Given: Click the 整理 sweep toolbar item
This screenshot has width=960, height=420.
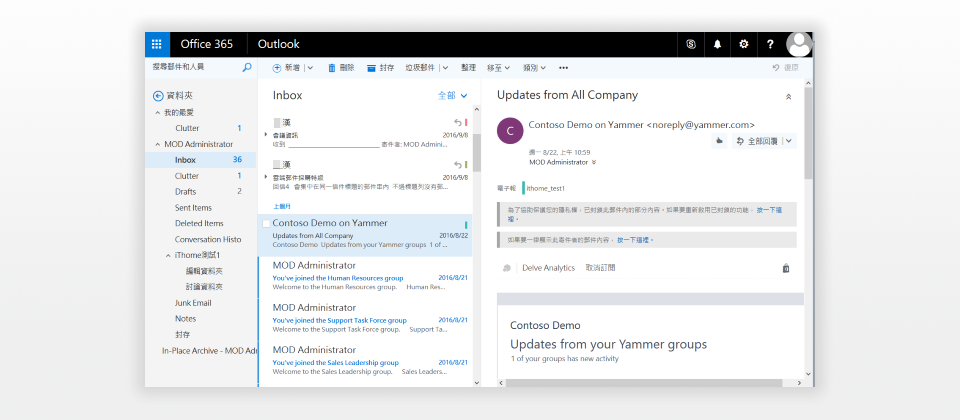Looking at the screenshot, I should (468, 68).
